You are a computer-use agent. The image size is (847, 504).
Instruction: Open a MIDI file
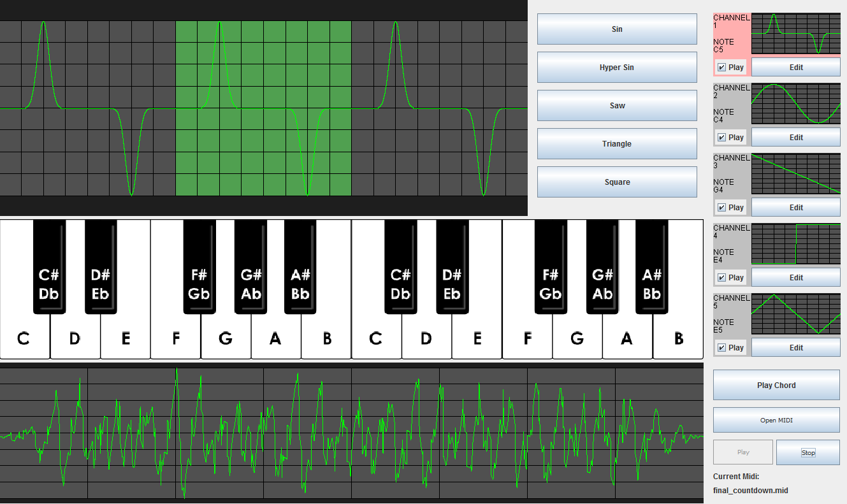776,421
